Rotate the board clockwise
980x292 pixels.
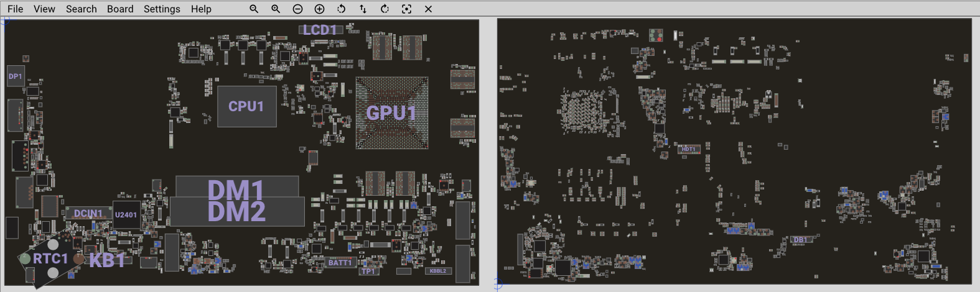click(x=385, y=9)
